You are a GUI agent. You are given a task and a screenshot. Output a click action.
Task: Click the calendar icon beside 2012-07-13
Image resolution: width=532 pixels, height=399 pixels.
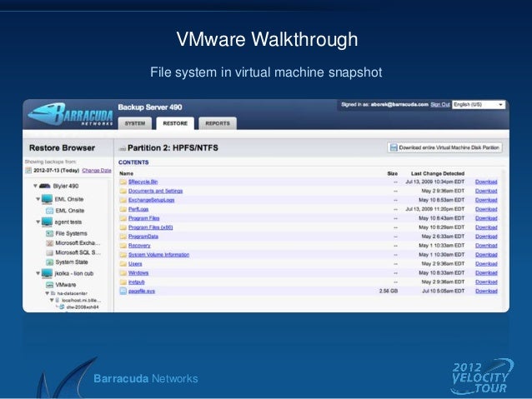tap(28, 170)
